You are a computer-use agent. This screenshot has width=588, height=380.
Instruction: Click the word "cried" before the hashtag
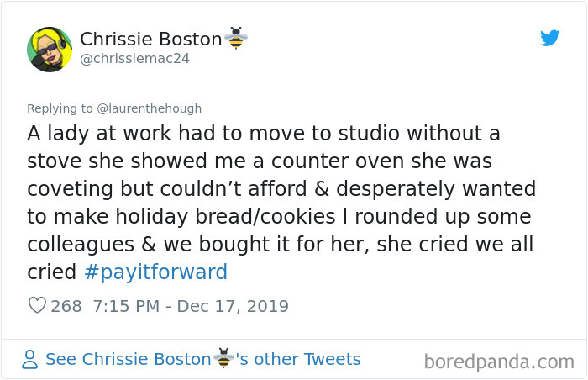(52, 272)
